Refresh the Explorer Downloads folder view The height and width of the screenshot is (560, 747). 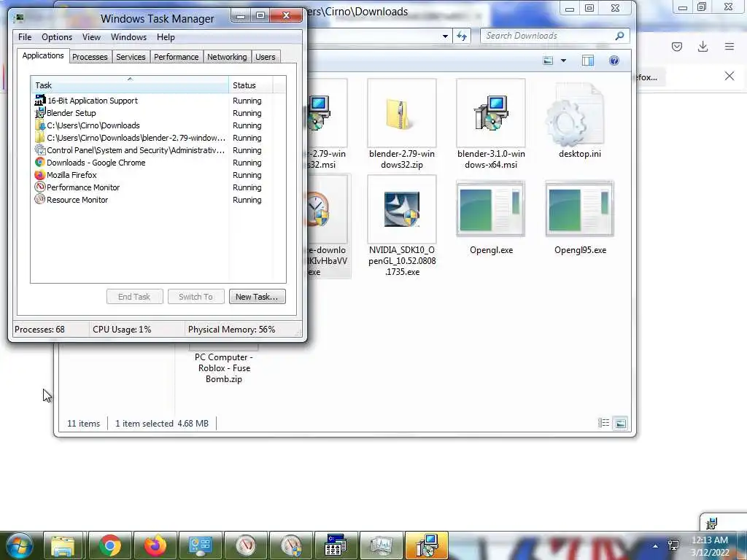[x=462, y=36]
